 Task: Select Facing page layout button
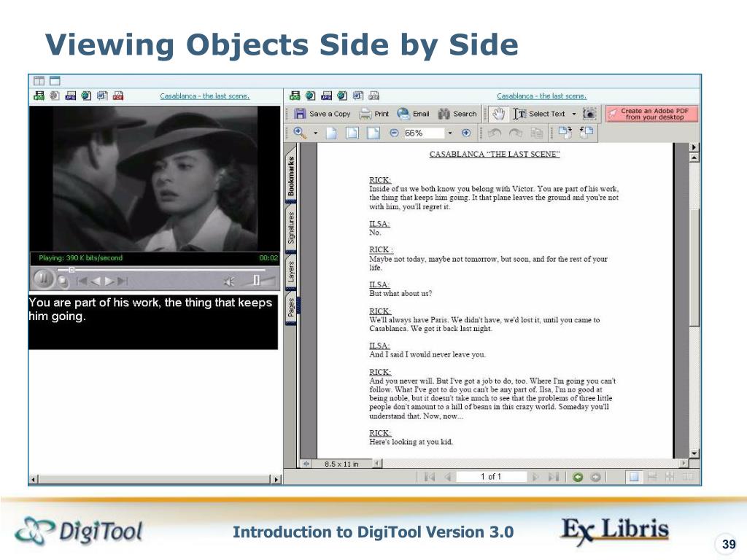click(687, 477)
